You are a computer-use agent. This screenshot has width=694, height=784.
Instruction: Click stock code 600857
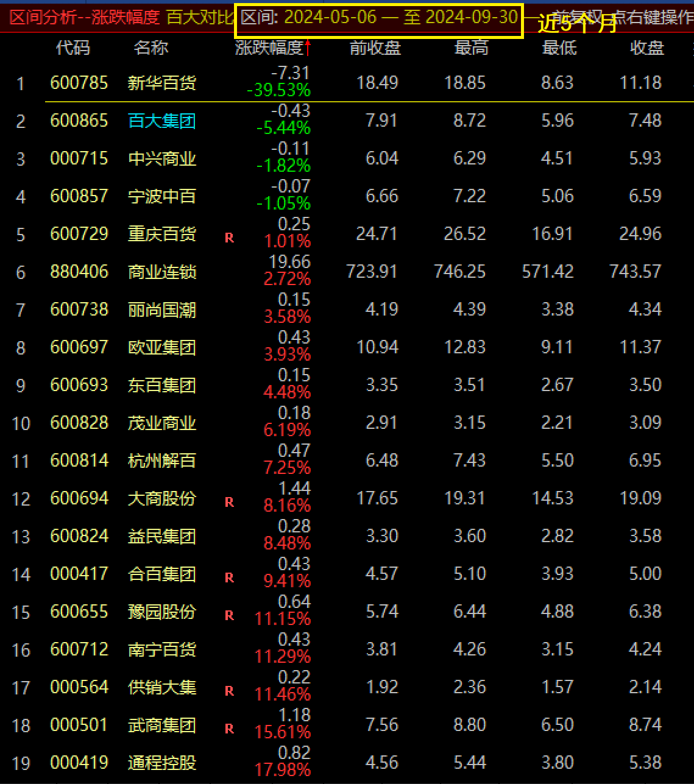coord(79,196)
